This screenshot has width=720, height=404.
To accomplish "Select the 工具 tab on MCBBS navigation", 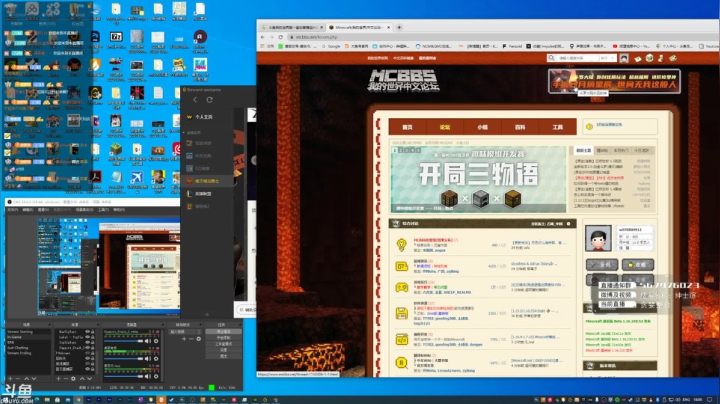I will (557, 127).
